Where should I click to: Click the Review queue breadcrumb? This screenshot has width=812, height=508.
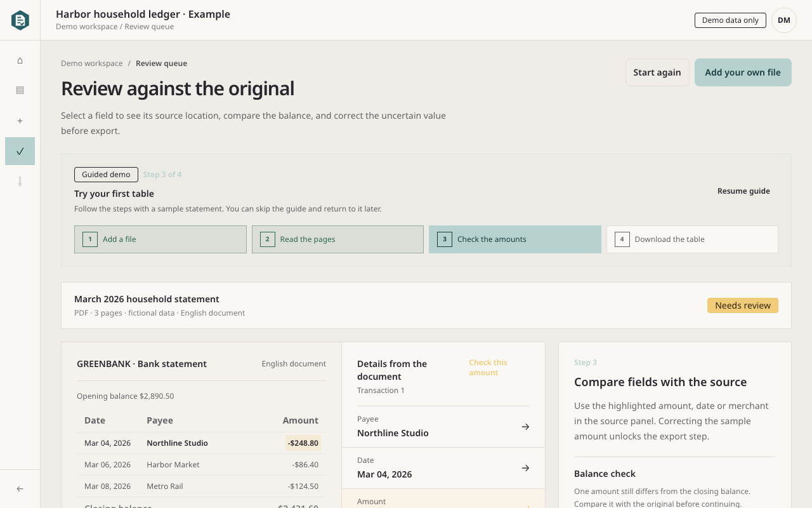161,63
